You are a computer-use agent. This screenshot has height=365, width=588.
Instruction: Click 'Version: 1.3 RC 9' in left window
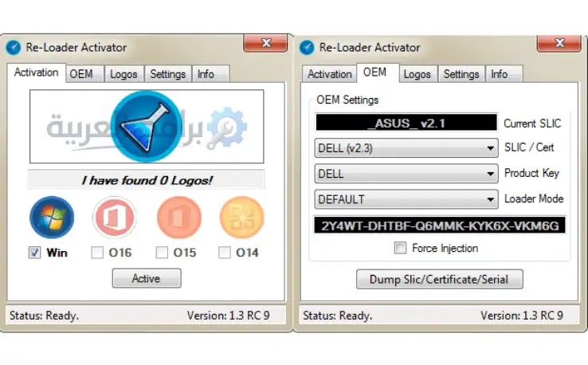[x=229, y=316]
